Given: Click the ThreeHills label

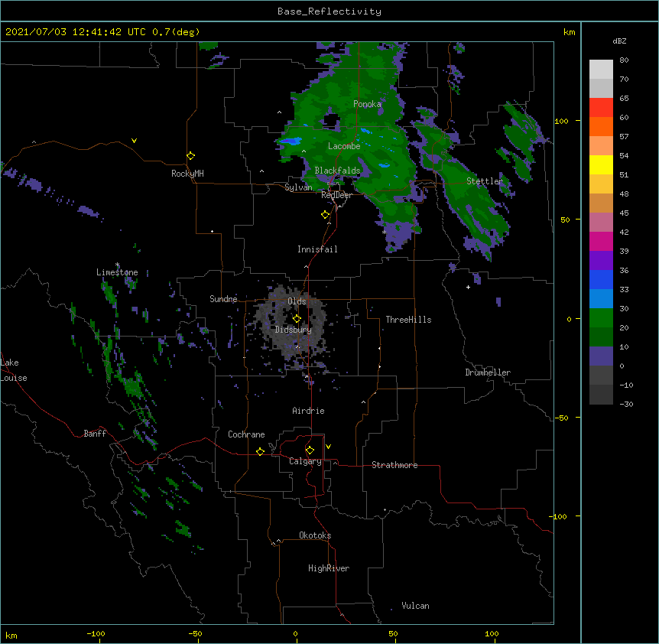Looking at the screenshot, I should (x=408, y=320).
